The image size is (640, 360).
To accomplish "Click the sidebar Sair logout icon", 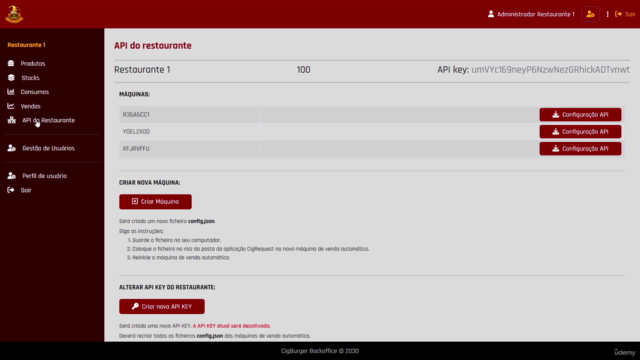I will click(11, 190).
